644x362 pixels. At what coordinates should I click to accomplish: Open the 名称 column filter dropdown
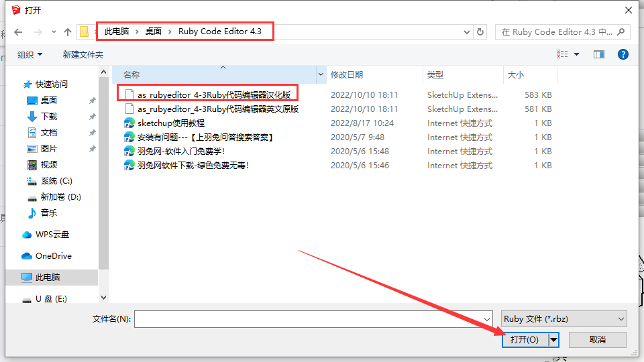pos(321,74)
